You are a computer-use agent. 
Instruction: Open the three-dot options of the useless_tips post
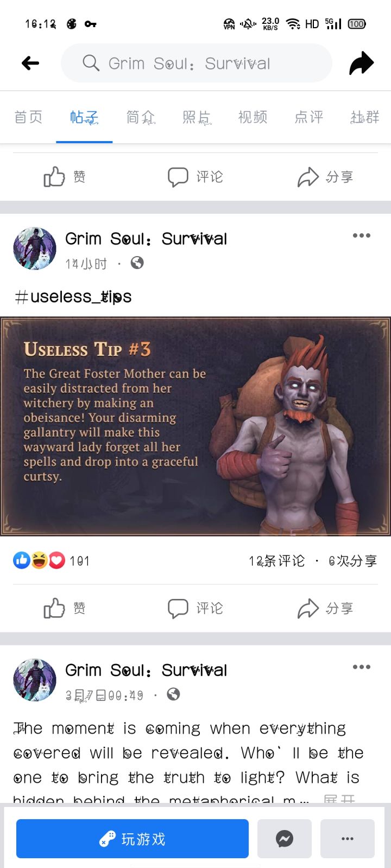tap(361, 235)
